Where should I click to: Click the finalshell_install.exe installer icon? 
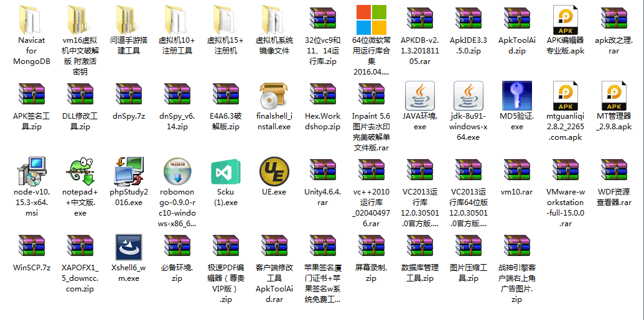[x=274, y=96]
